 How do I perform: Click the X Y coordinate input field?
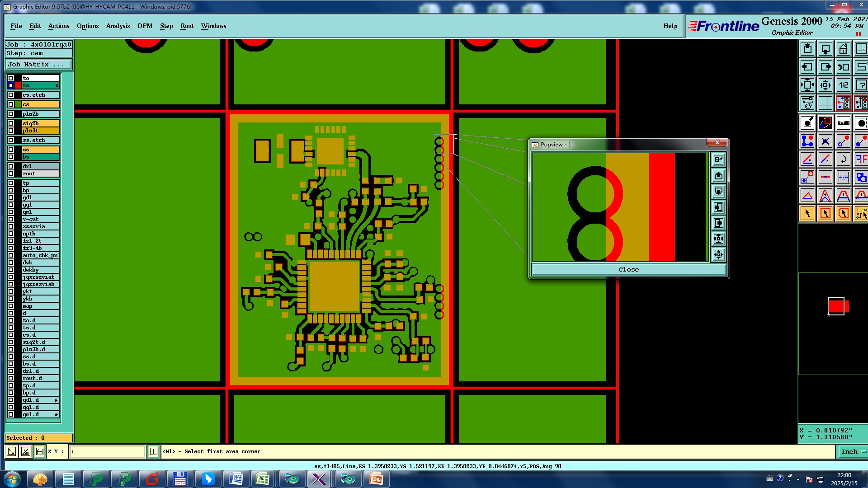[108, 451]
